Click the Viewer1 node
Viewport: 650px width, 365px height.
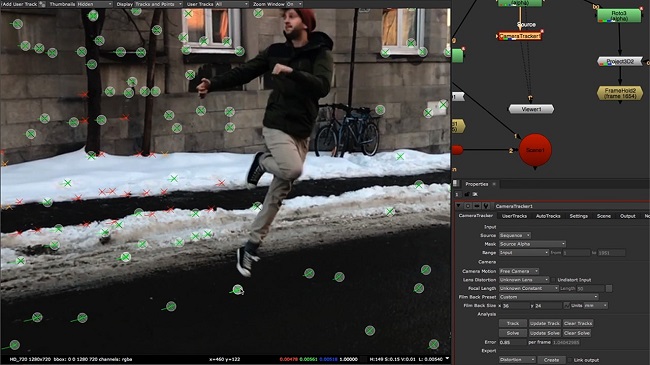[x=531, y=109]
